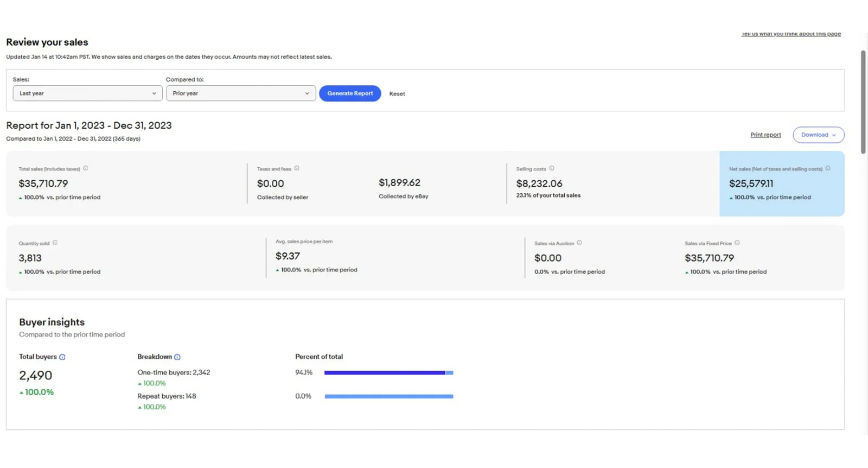Click info icon next to Total sales

coord(85,168)
